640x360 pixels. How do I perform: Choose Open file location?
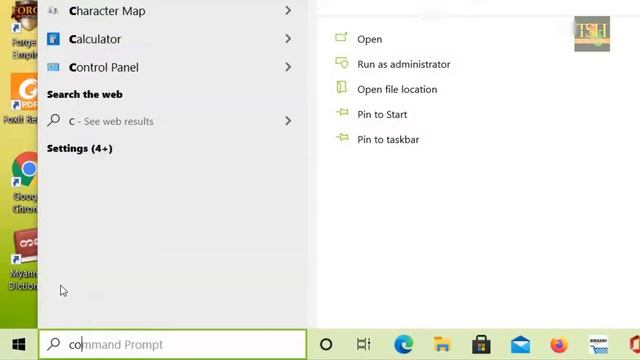397,89
